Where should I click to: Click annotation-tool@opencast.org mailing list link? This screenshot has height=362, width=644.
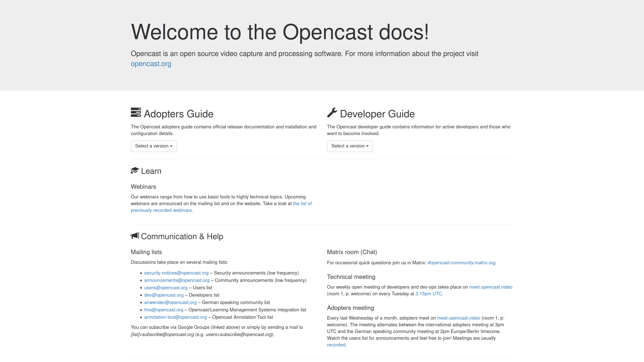(x=175, y=317)
